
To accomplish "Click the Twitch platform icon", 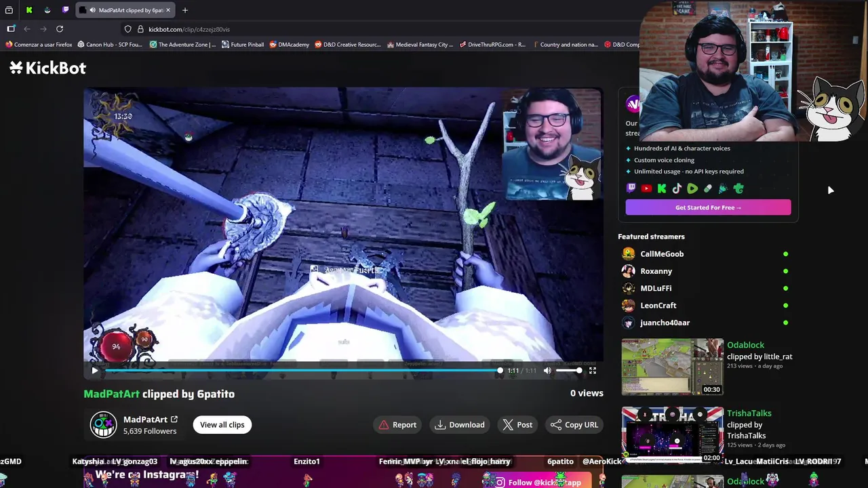I will click(x=631, y=189).
